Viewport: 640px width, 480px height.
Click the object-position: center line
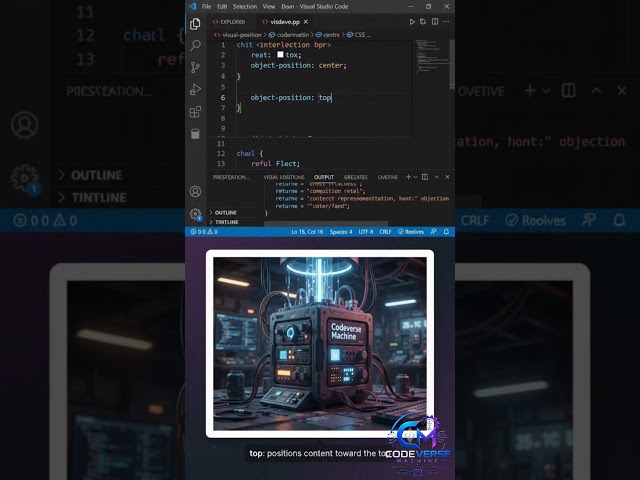click(298, 65)
